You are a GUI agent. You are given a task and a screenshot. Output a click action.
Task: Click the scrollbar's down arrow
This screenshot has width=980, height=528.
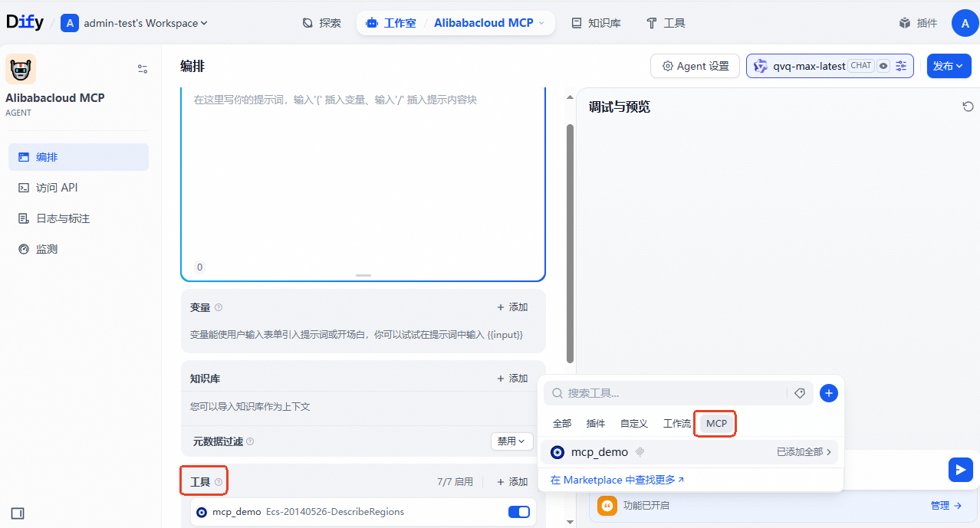[x=570, y=522]
